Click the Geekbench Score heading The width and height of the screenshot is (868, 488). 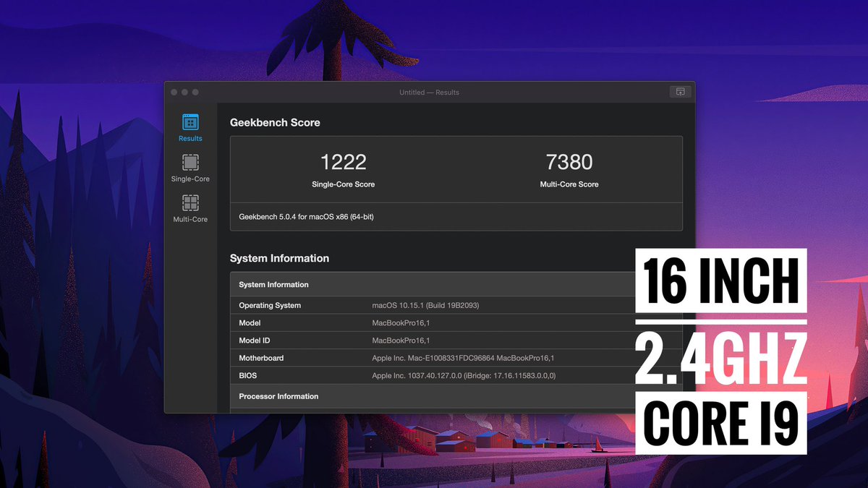pos(275,123)
